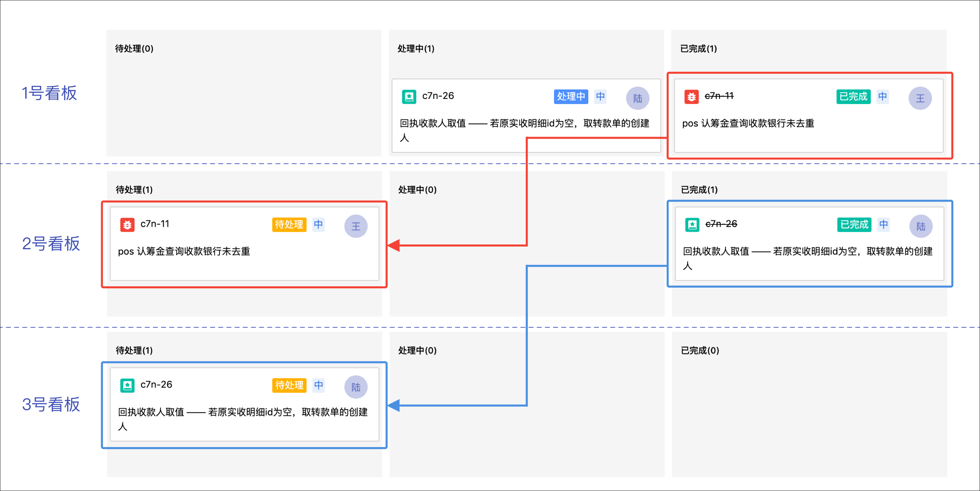Open avatar 陆 on board 2 c7n-26 card

point(921,226)
